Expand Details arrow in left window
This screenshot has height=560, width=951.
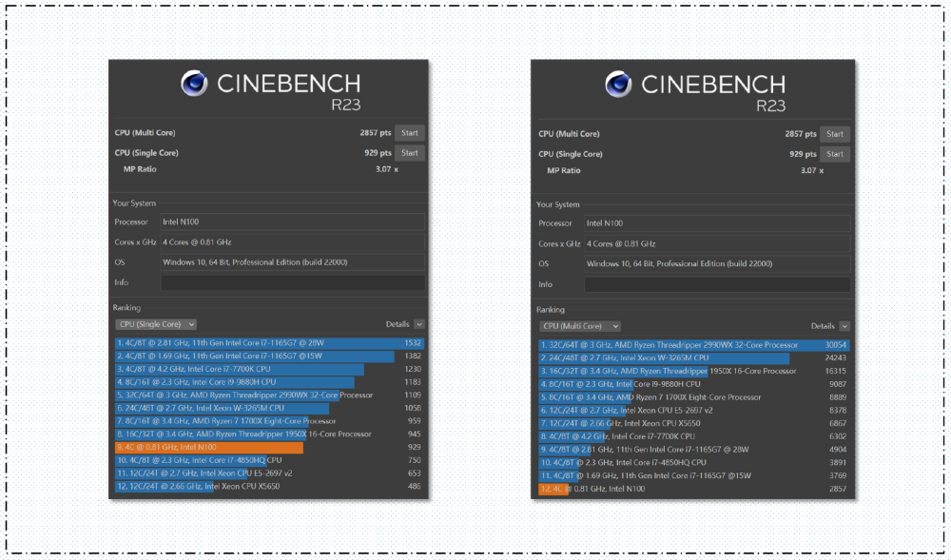[x=419, y=324]
